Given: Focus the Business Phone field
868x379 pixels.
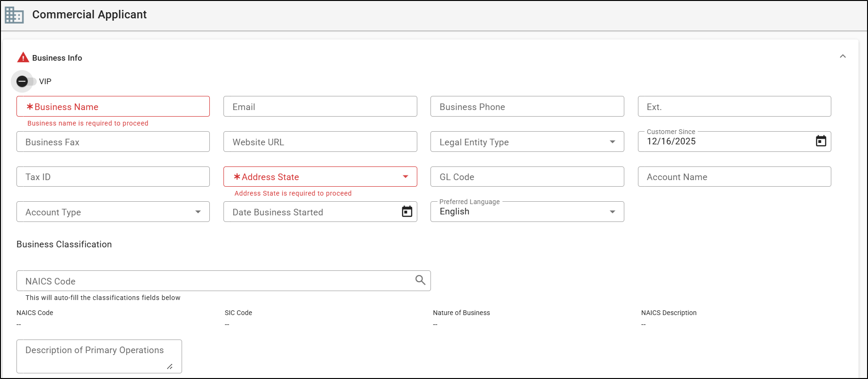Looking at the screenshot, I should 527,106.
